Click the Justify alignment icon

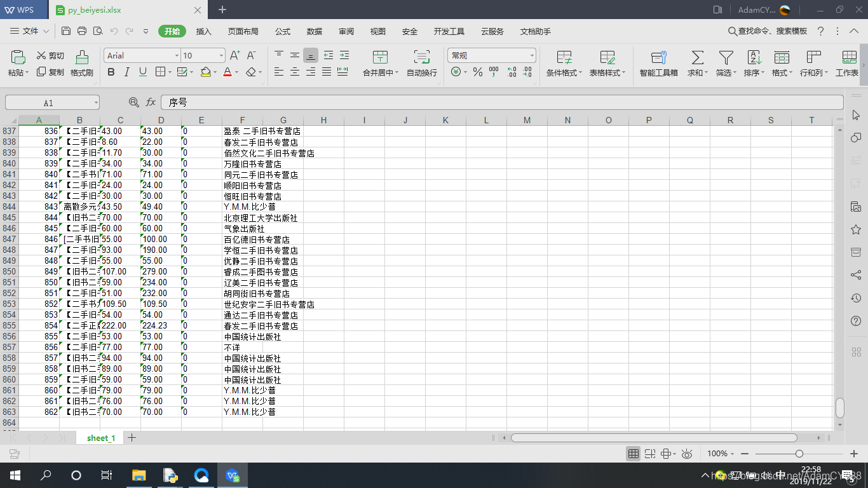coord(327,72)
